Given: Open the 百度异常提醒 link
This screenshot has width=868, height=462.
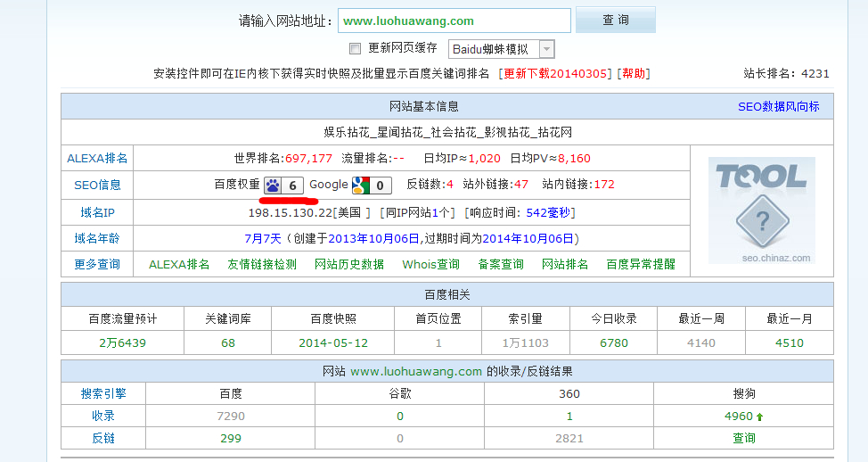Looking at the screenshot, I should click(641, 264).
